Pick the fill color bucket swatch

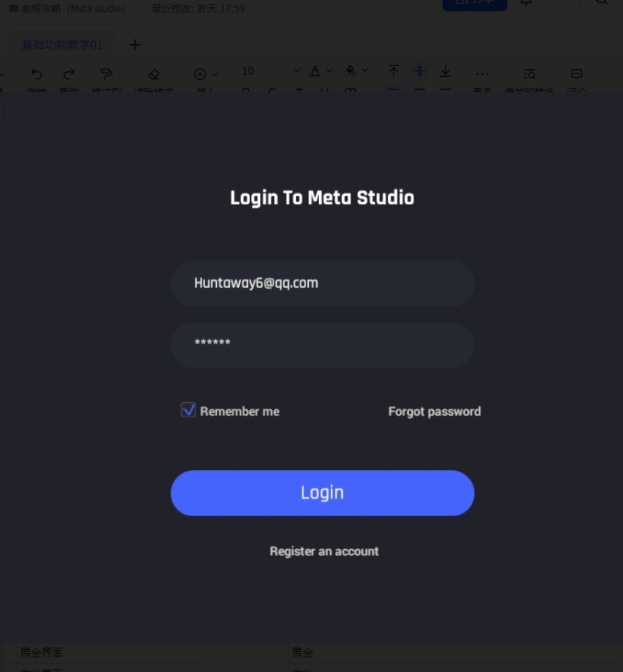coord(351,72)
